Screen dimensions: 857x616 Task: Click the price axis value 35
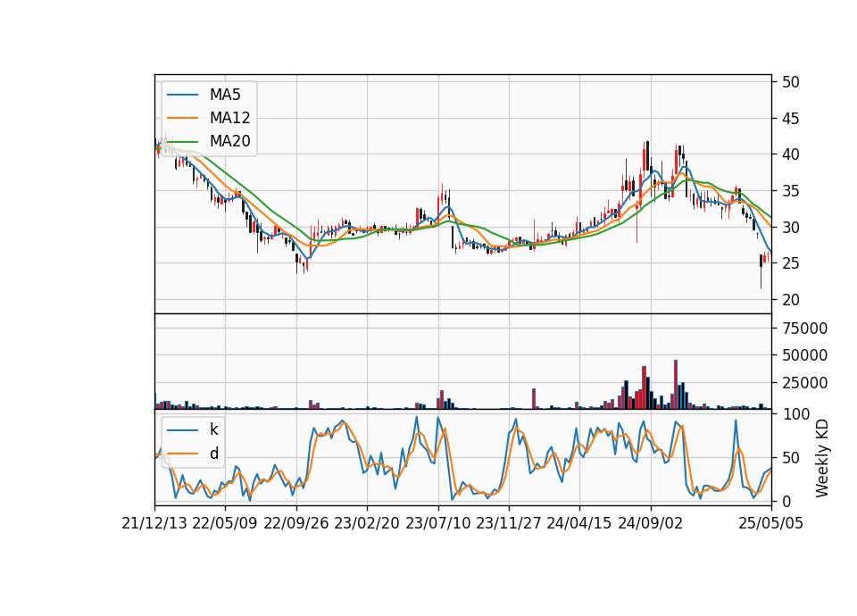pyautogui.click(x=790, y=191)
